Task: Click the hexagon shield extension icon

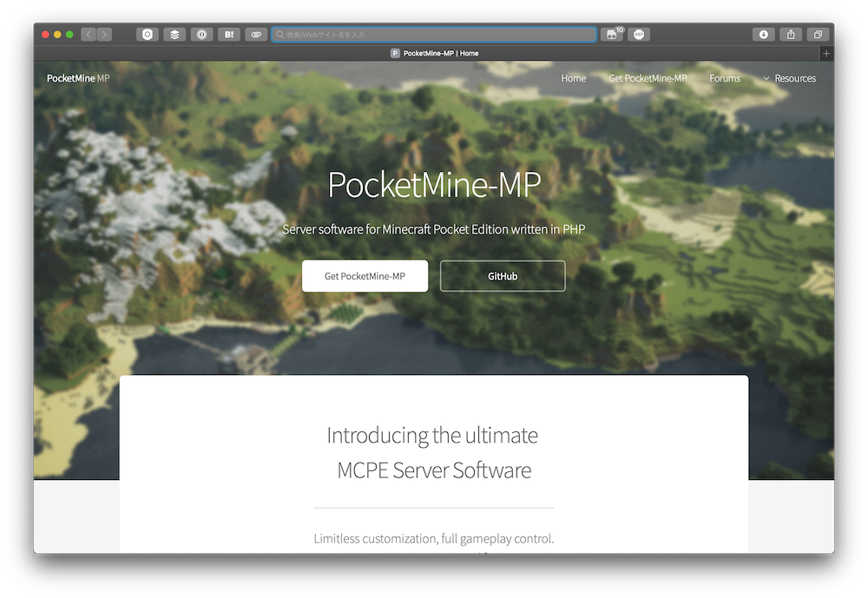Action: (x=148, y=35)
